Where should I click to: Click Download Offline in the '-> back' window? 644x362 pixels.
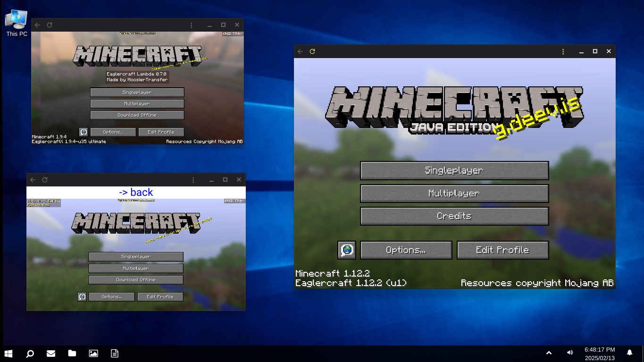click(x=136, y=280)
